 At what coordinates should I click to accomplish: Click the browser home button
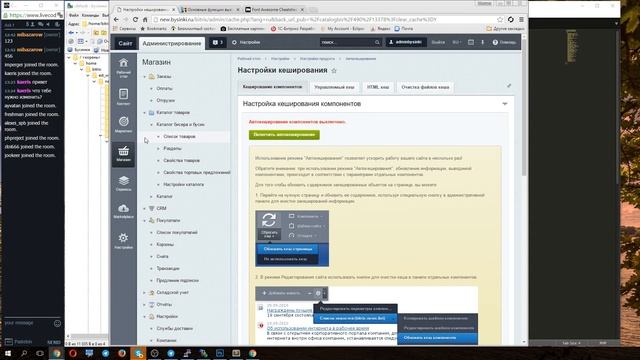point(145,20)
